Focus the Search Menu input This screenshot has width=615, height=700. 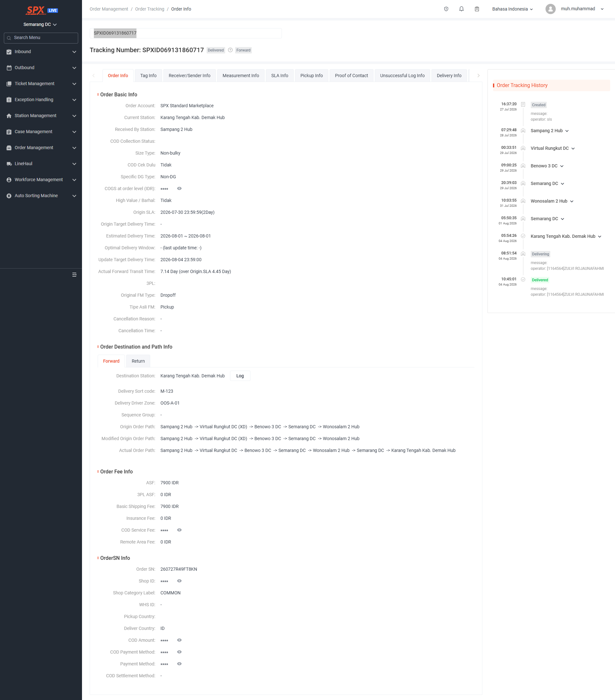pos(41,38)
